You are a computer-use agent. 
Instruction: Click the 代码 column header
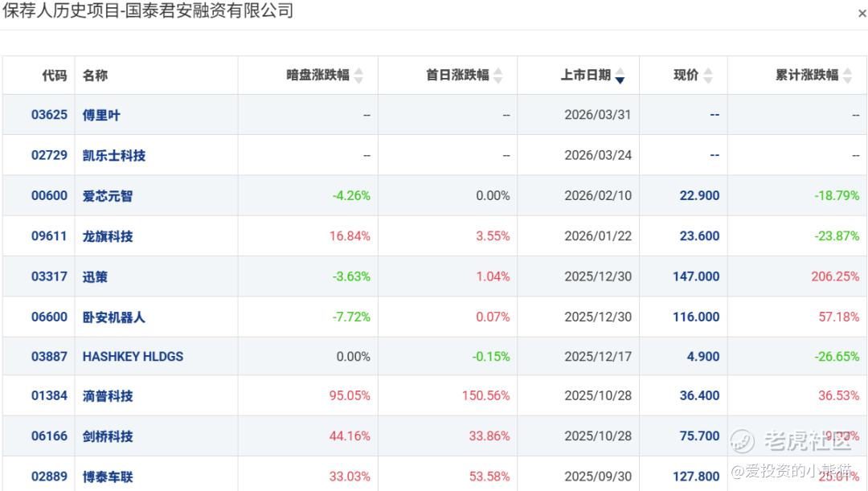coord(55,76)
